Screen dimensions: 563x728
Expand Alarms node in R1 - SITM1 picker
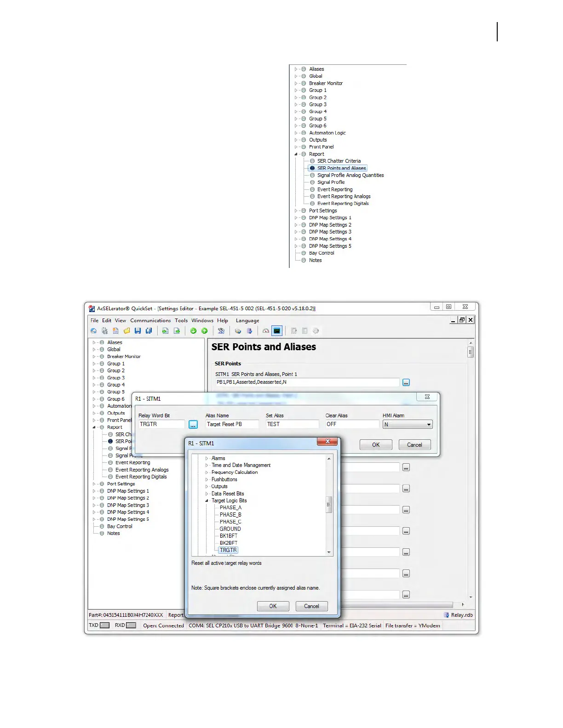coord(207,458)
